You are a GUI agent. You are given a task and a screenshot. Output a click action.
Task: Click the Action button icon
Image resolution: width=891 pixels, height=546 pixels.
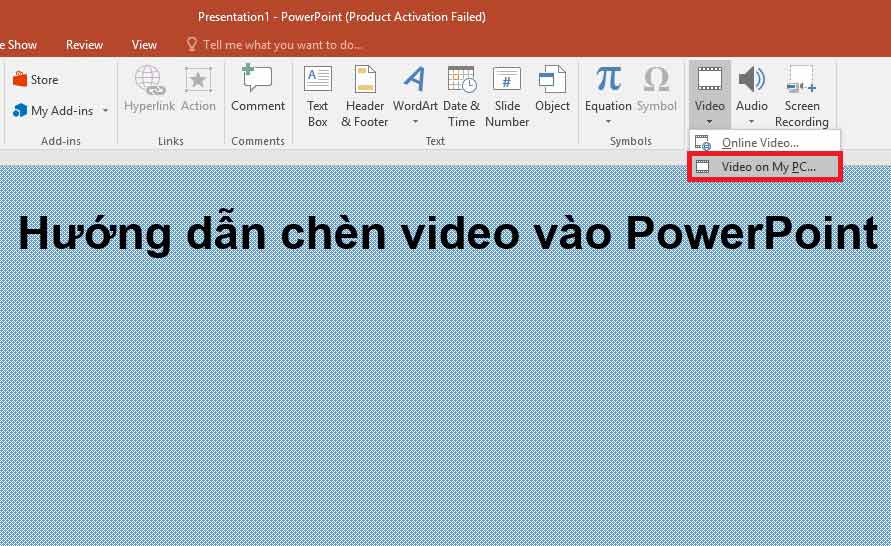198,81
